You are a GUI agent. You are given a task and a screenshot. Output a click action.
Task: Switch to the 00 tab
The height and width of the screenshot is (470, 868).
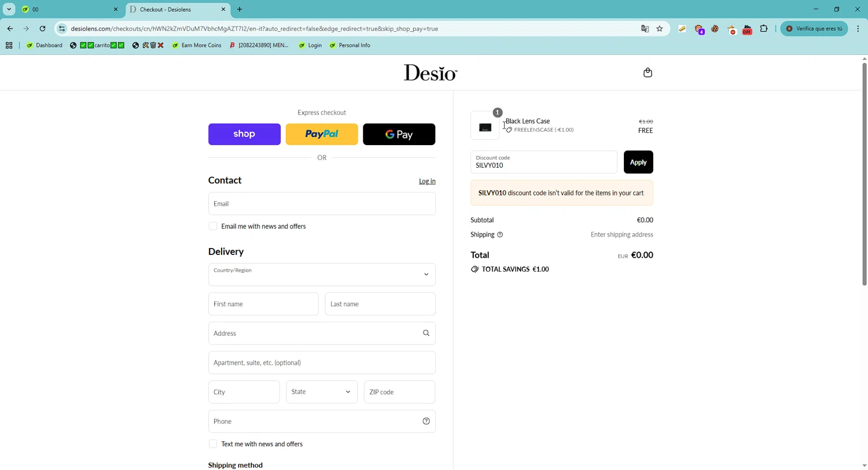68,9
